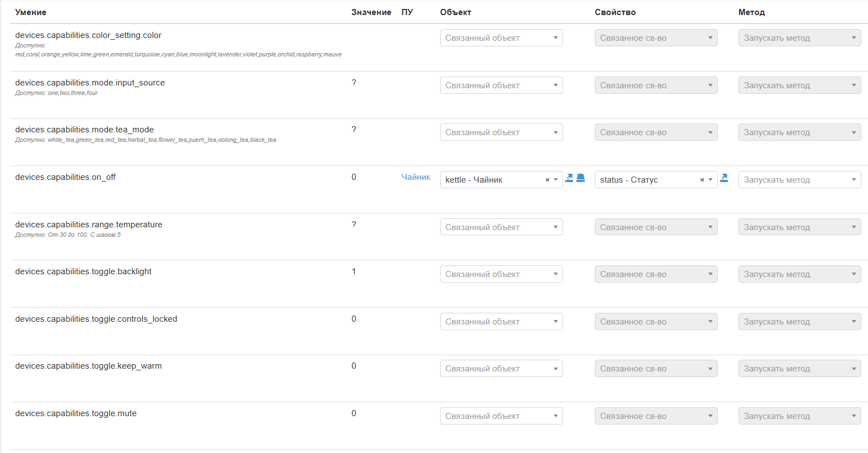Click value 0 of toggle.controls_locked row
Image resolution: width=868 pixels, height=453 pixels.
click(x=354, y=318)
